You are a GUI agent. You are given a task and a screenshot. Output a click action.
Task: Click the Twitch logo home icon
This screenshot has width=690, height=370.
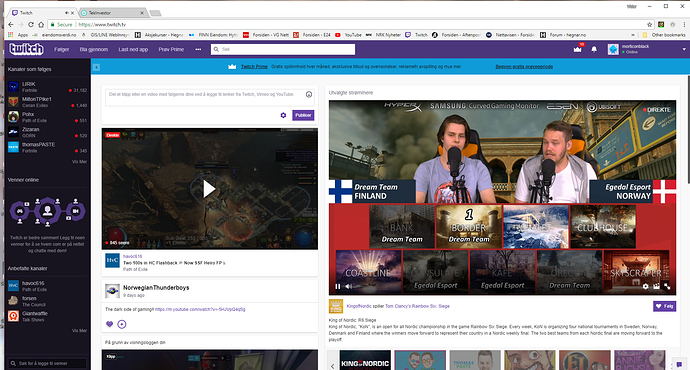(26, 49)
